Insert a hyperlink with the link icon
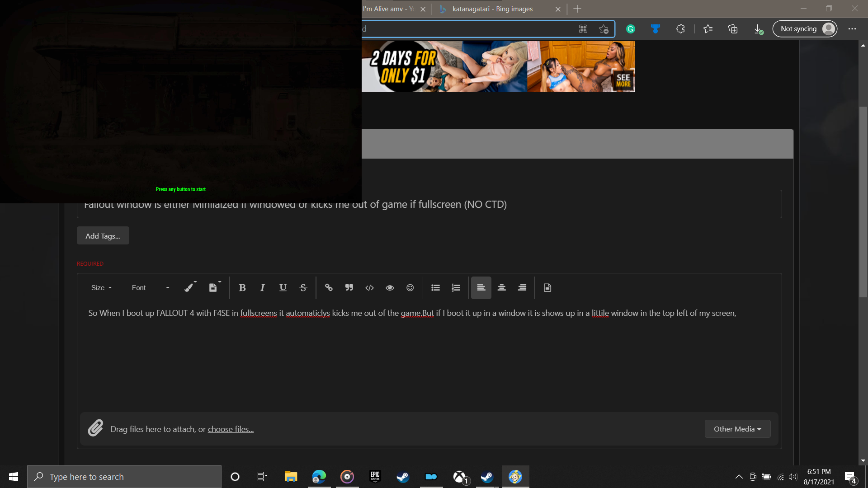This screenshot has height=488, width=868. click(x=329, y=288)
